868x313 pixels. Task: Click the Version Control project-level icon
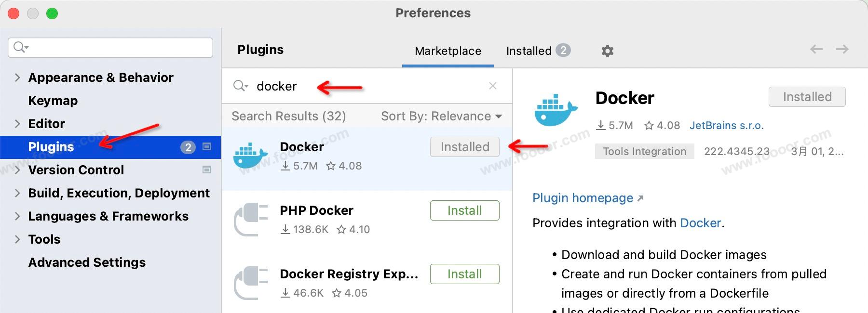[207, 170]
